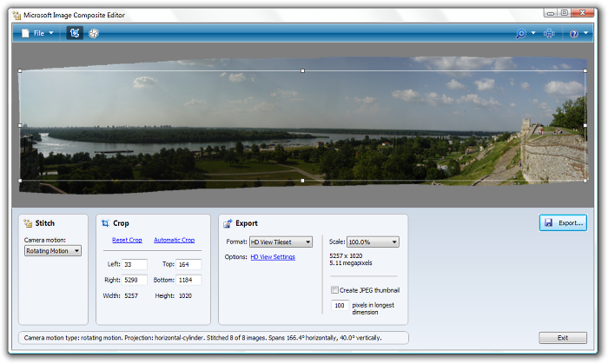Image resolution: width=608 pixels, height=364 pixels.
Task: Click the top-right crop handle
Action: point(585,71)
